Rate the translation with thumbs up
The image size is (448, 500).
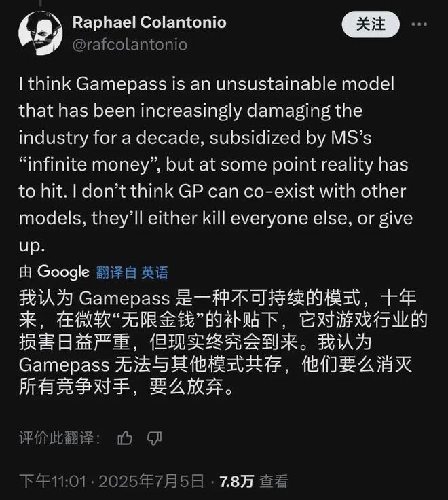point(125,437)
